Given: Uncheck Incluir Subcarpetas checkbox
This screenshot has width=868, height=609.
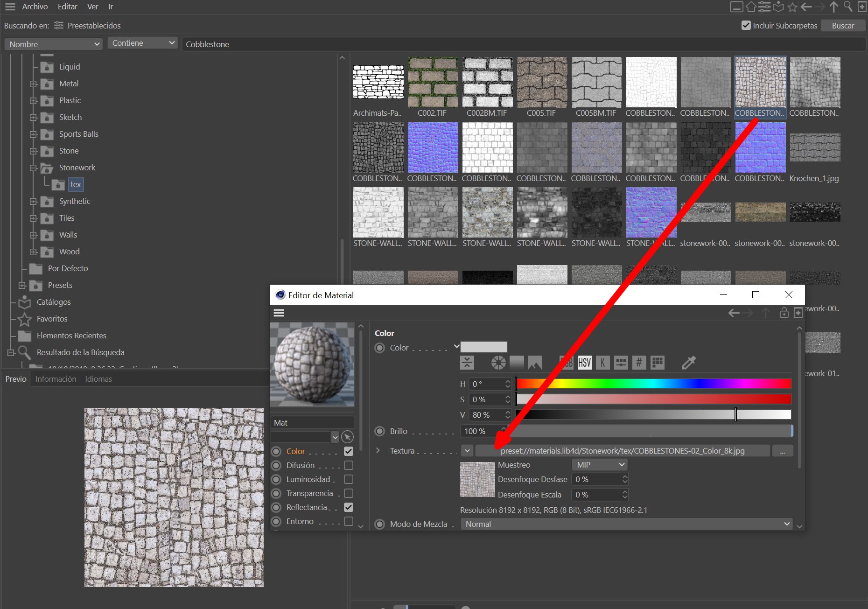Looking at the screenshot, I should click(746, 26).
